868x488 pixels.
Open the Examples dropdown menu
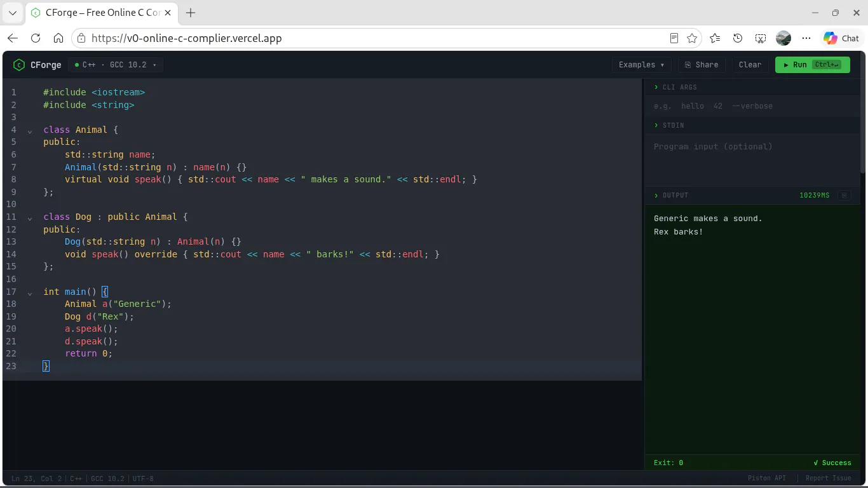(641, 65)
